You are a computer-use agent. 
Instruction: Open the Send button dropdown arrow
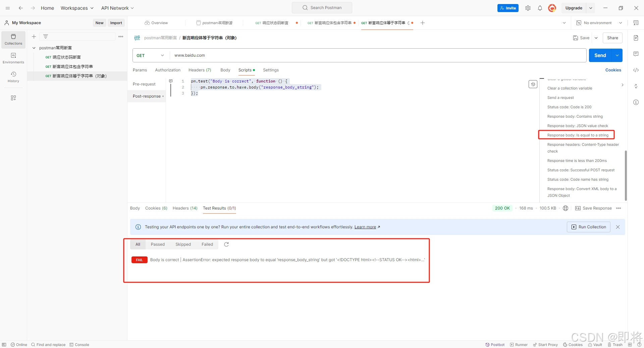(x=617, y=55)
